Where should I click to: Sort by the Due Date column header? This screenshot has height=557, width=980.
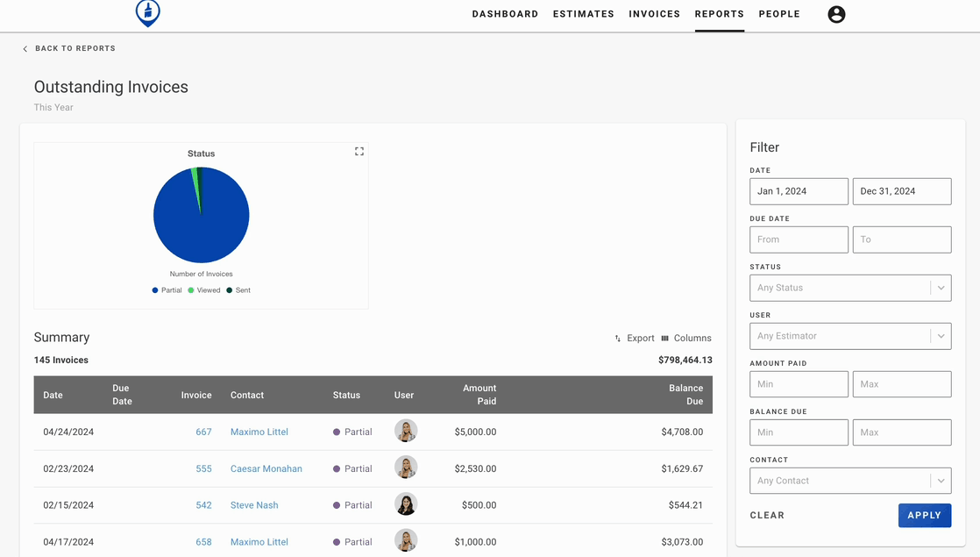tap(122, 395)
